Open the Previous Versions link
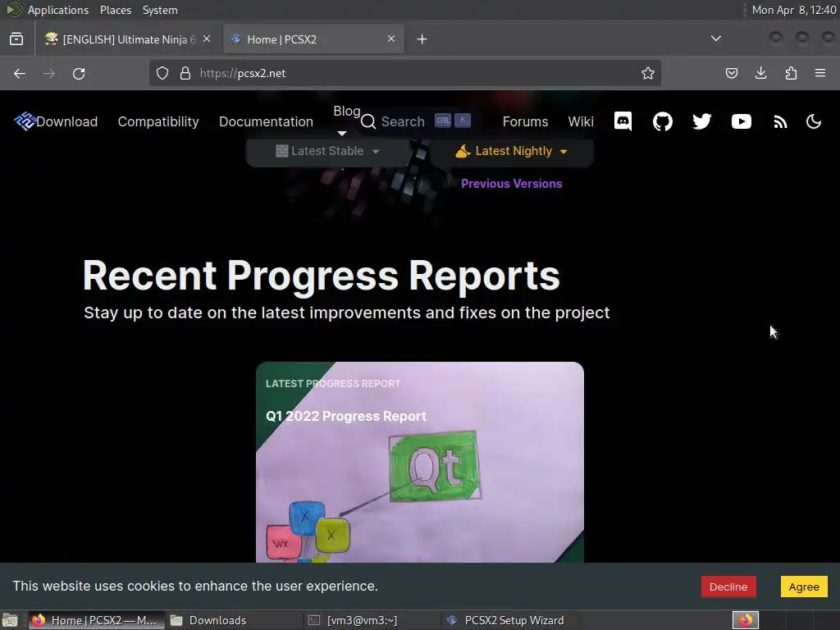The width and height of the screenshot is (840, 630). [512, 183]
